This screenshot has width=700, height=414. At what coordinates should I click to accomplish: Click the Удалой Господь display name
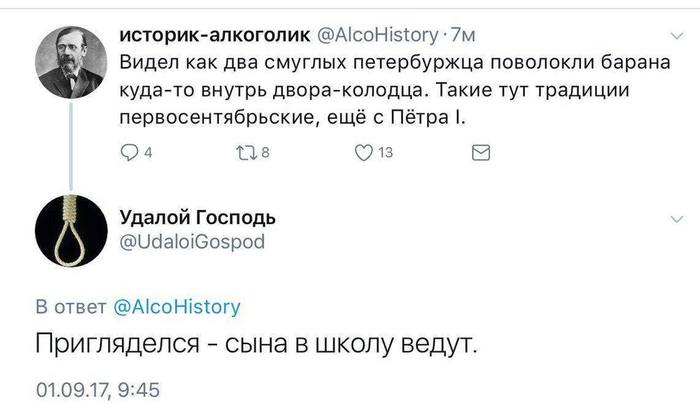tap(197, 218)
